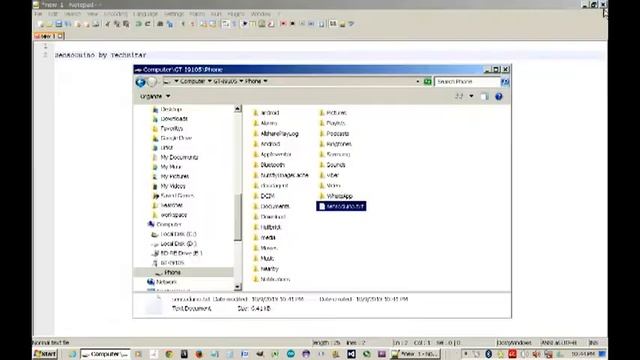640x360 pixels.
Task: Click the navigation pane scroll up arrow
Action: pos(238,109)
